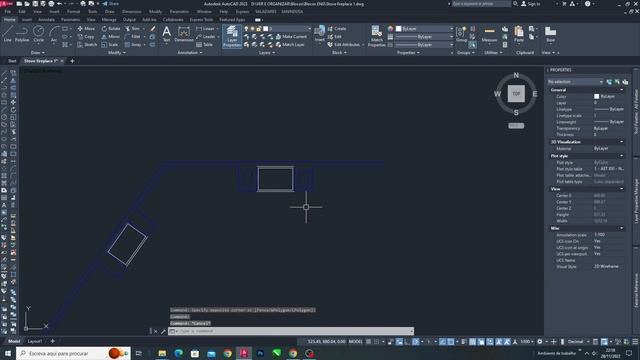Activate the Fillet command
The image size is (640, 360).
pyautogui.click(x=132, y=36)
